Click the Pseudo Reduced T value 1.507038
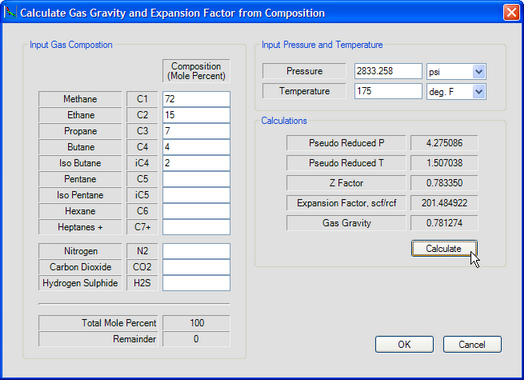The image size is (524, 380). [444, 163]
